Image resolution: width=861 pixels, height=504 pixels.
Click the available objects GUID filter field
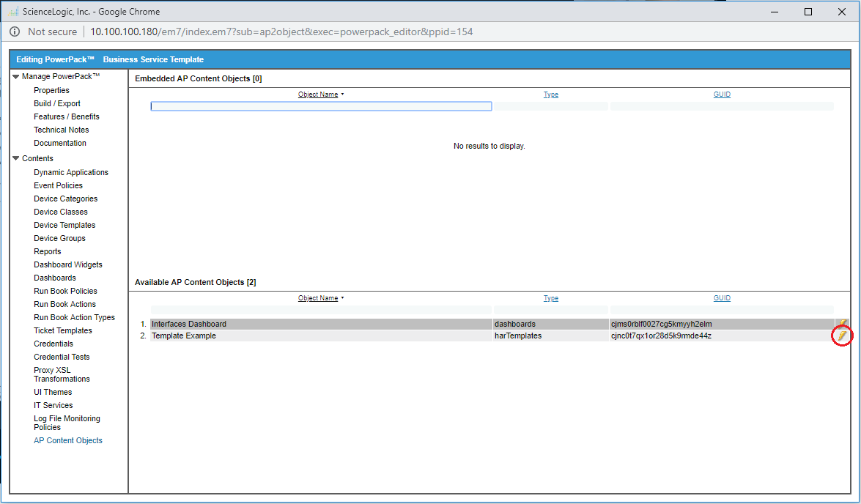722,310
